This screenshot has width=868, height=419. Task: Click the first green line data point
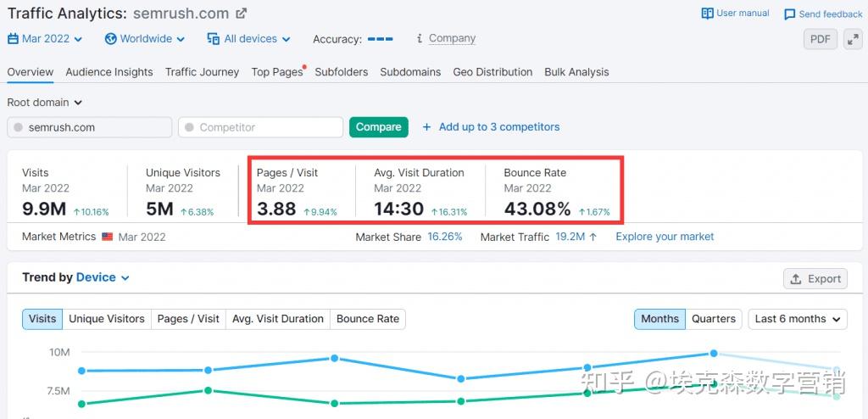point(82,404)
